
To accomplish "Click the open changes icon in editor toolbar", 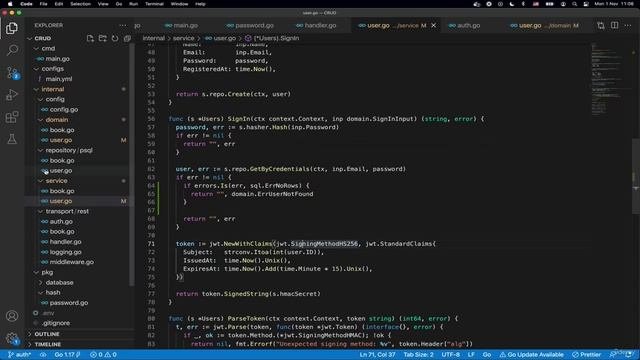I will pyautogui.click(x=600, y=25).
